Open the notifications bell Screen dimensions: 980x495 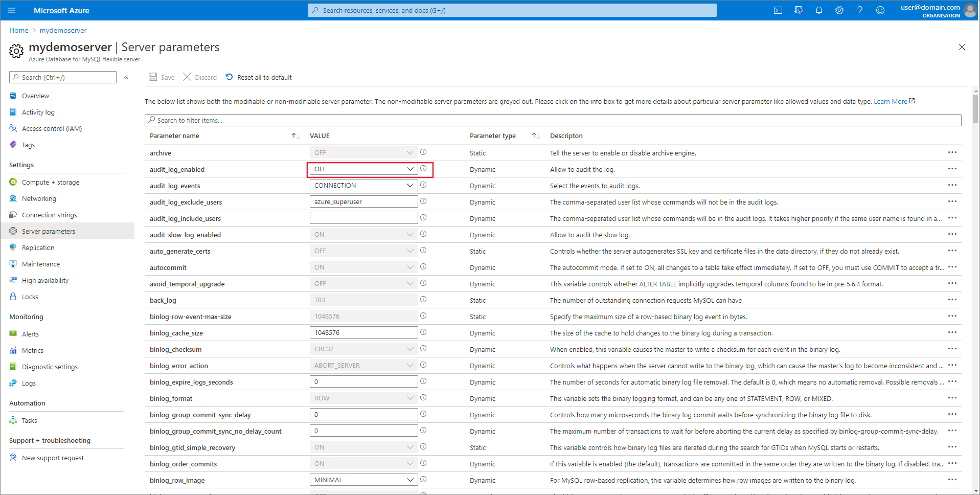click(x=818, y=10)
